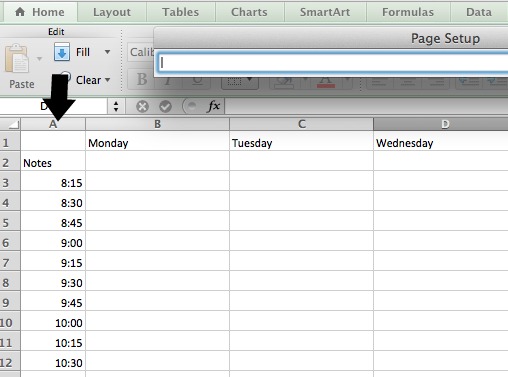This screenshot has width=508, height=377.
Task: Switch to the Charts tab
Action: (x=249, y=12)
